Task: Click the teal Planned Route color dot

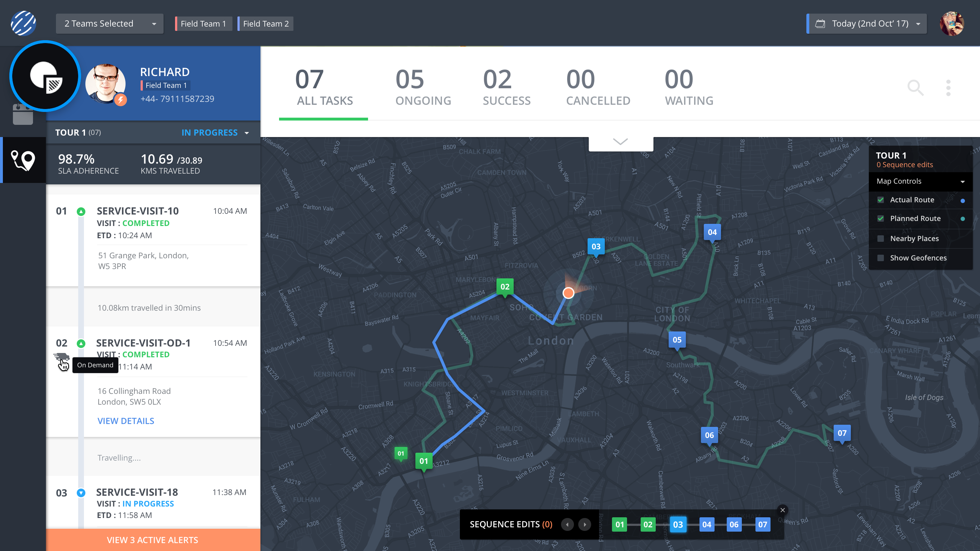Action: [962, 218]
